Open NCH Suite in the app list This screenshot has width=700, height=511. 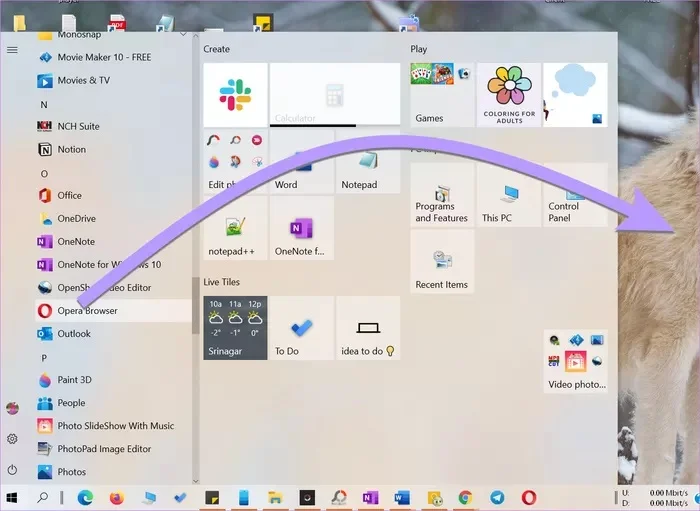click(113, 126)
